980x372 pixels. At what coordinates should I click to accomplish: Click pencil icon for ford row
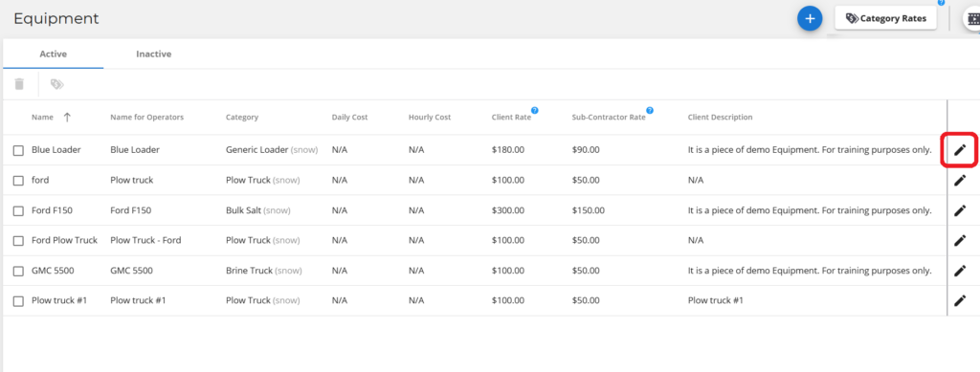tap(959, 181)
